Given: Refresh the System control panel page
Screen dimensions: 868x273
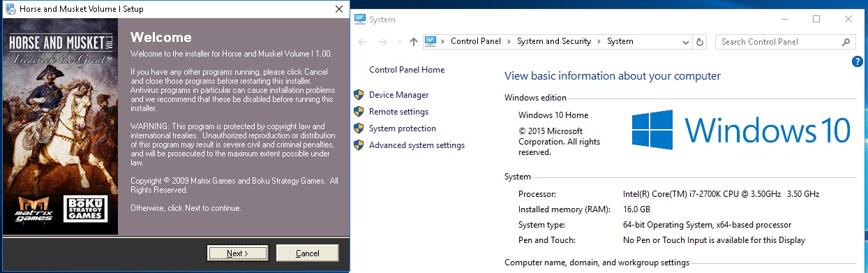Looking at the screenshot, I should [x=701, y=42].
